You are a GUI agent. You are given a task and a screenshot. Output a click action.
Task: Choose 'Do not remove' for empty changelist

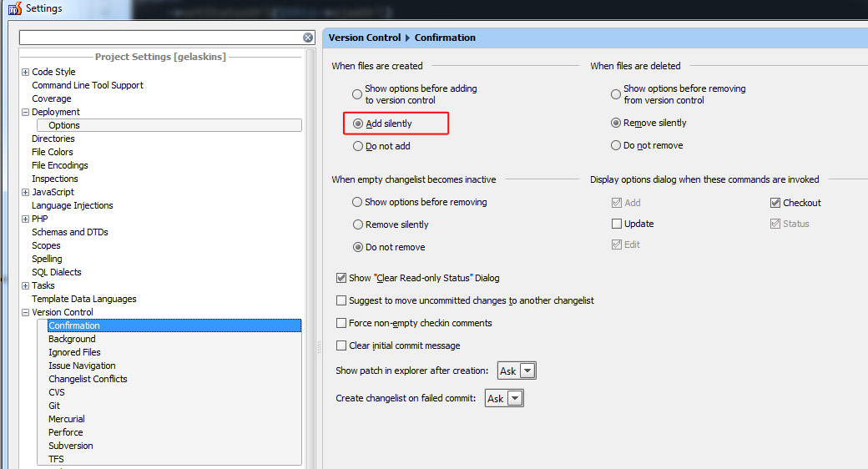pyautogui.click(x=358, y=248)
